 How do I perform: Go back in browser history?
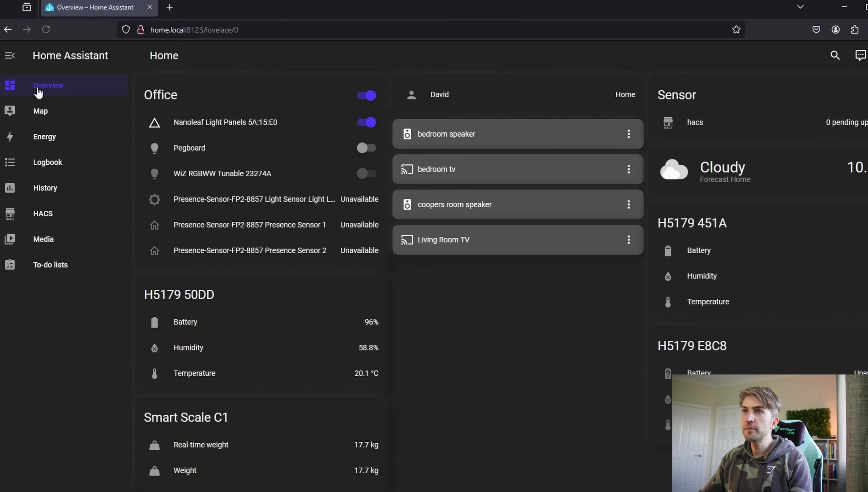[x=8, y=30]
